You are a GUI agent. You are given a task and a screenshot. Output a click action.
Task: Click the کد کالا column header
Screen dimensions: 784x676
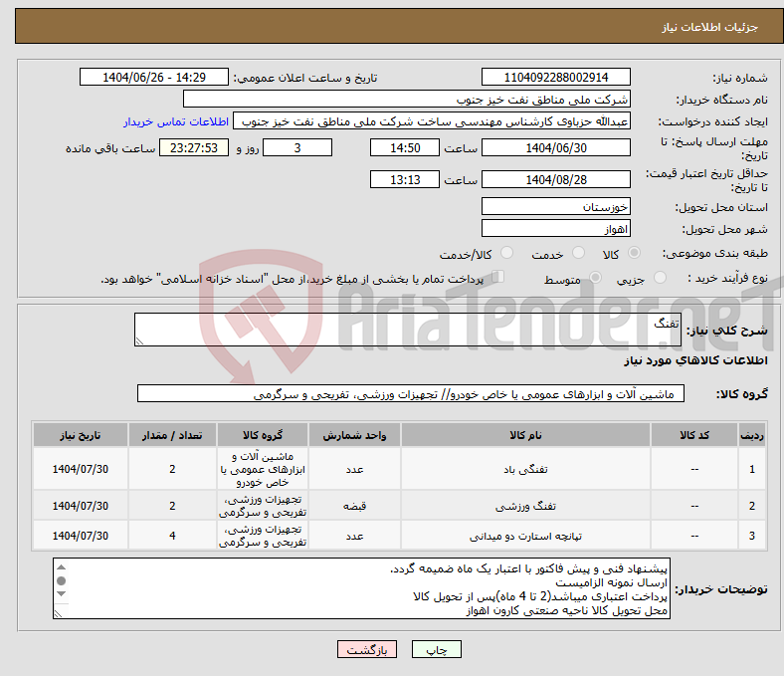[x=694, y=435]
